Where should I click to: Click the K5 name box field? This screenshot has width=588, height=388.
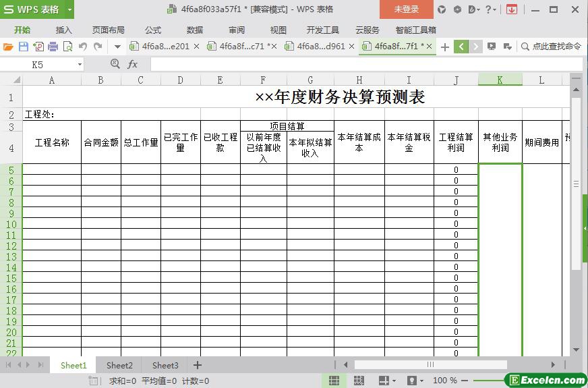[x=38, y=65]
